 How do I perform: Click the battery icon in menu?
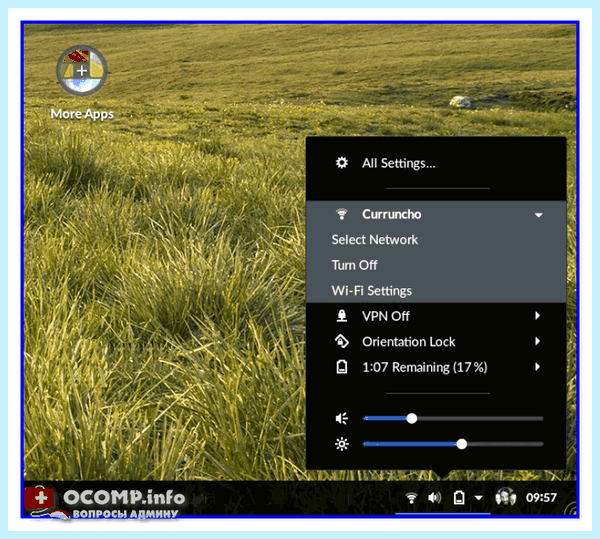tap(342, 367)
